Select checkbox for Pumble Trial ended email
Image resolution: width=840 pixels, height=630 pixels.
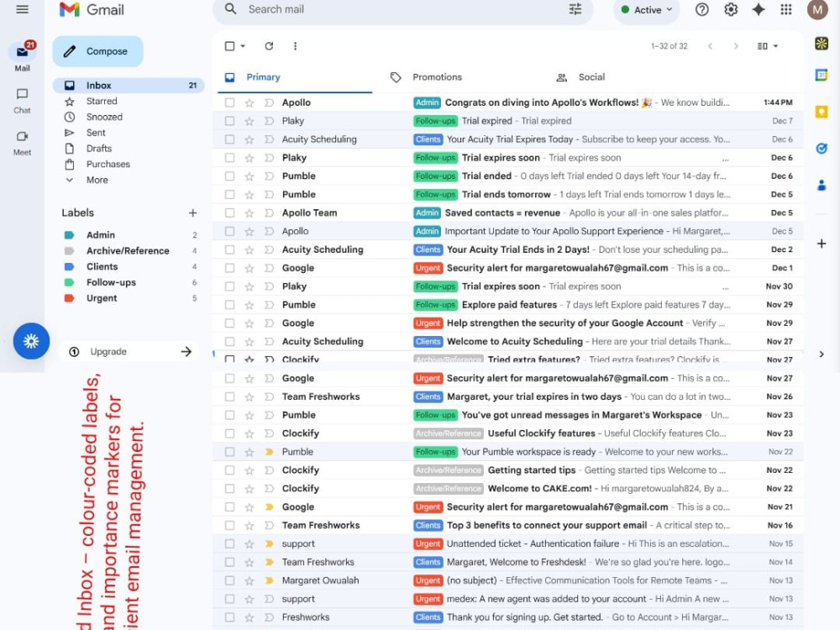(230, 176)
